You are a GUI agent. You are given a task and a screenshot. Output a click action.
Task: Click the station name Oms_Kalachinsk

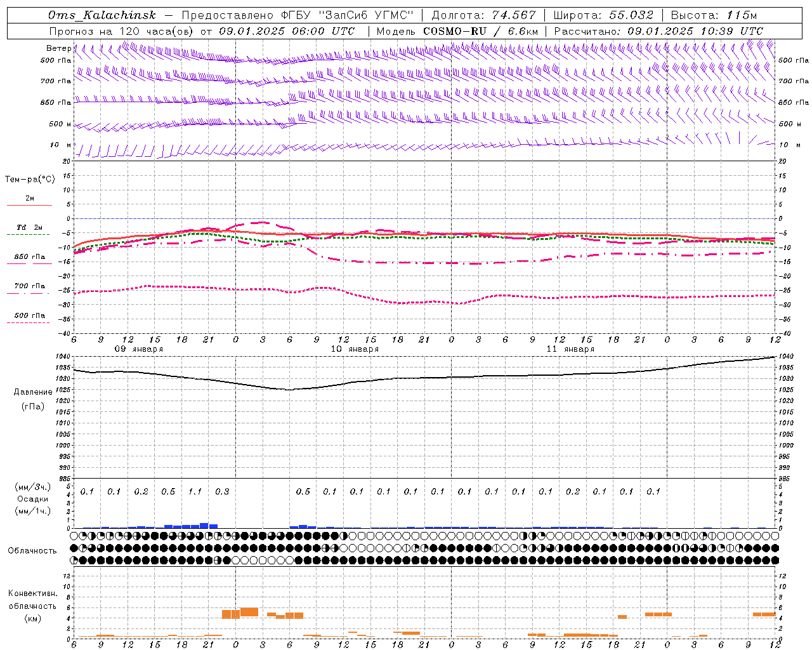(x=101, y=16)
